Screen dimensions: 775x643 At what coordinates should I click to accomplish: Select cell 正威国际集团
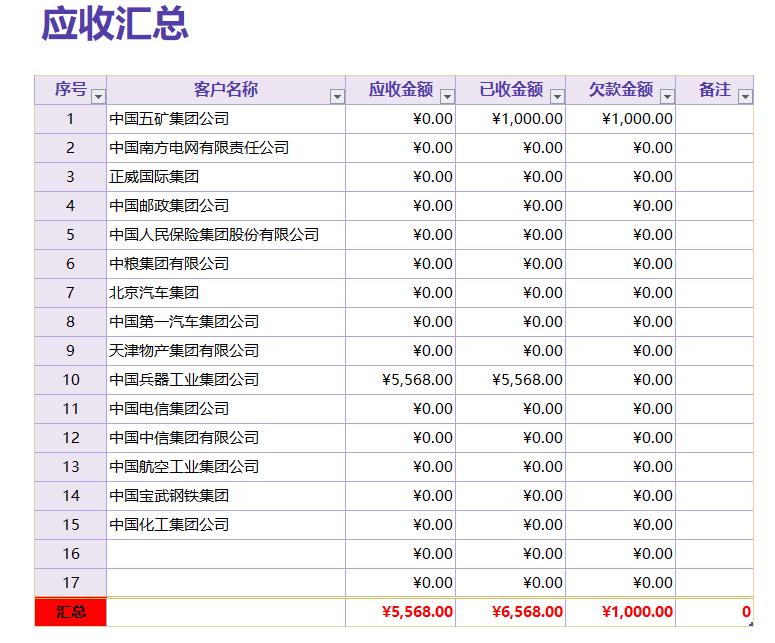click(226, 177)
